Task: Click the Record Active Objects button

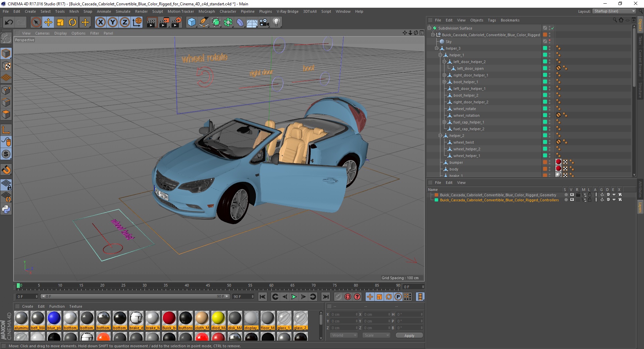Action: point(338,297)
